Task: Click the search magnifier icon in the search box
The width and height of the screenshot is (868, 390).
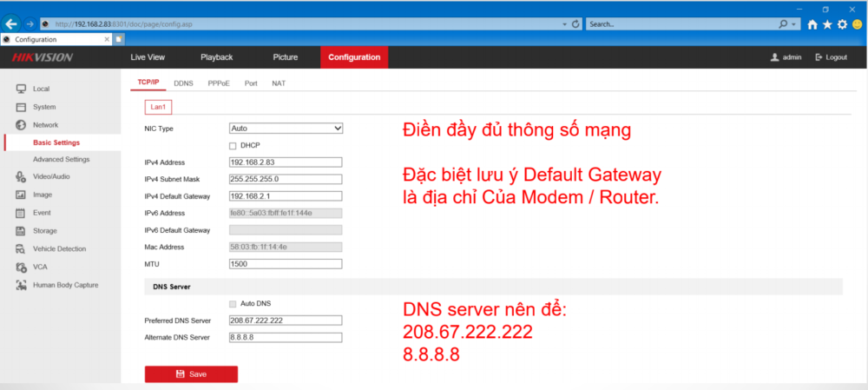Action: tap(783, 24)
